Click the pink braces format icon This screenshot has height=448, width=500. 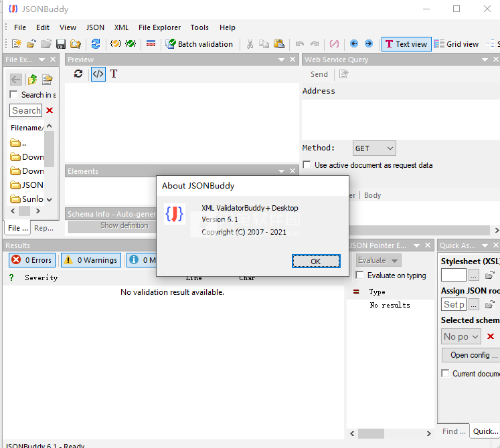coord(334,43)
